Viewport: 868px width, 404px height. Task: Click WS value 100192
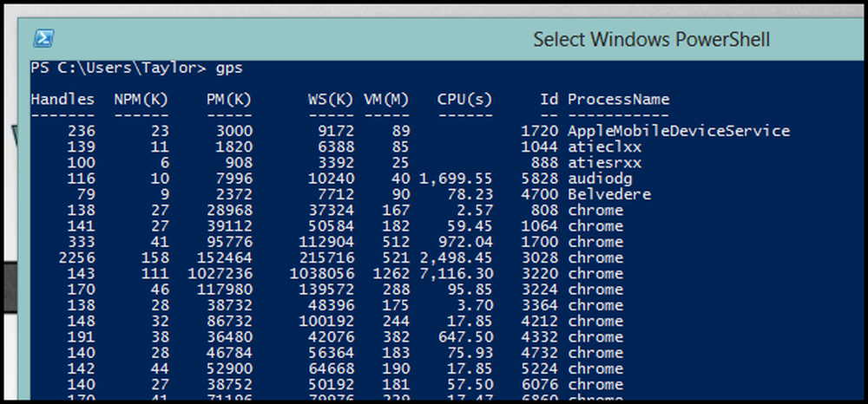326,321
